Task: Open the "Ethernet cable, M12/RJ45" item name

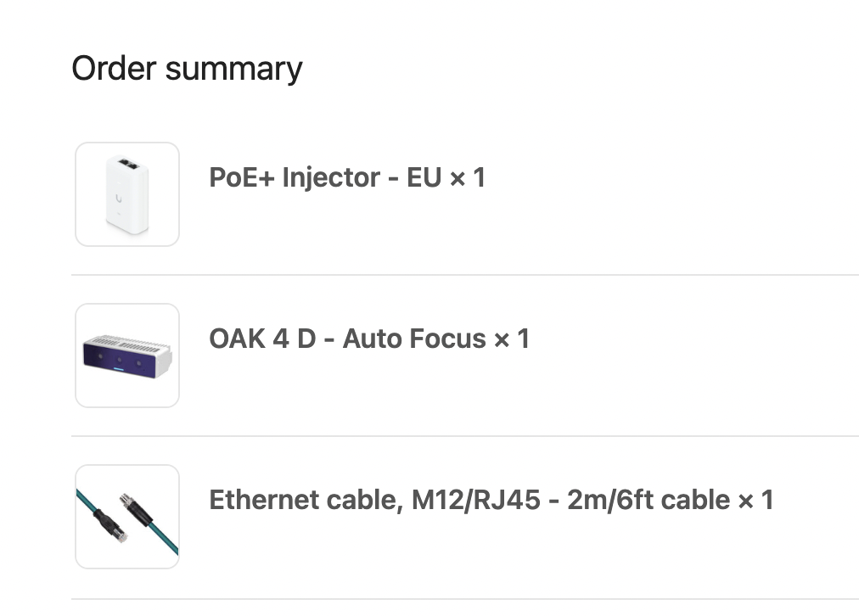Action: coord(374,500)
